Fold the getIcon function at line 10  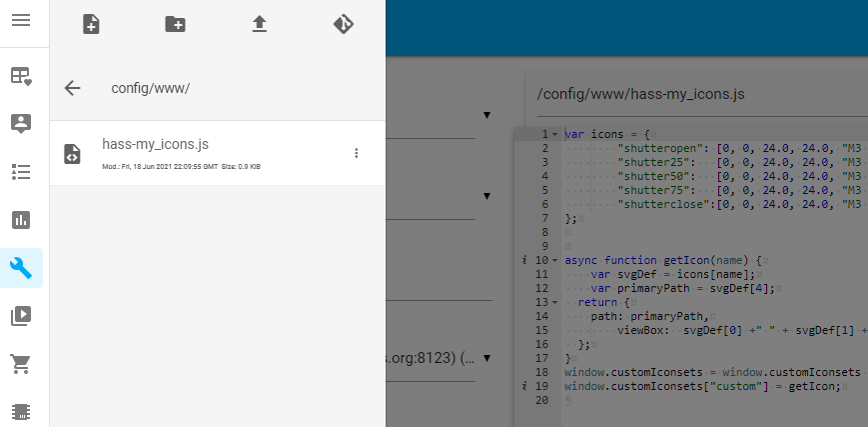coord(554,259)
